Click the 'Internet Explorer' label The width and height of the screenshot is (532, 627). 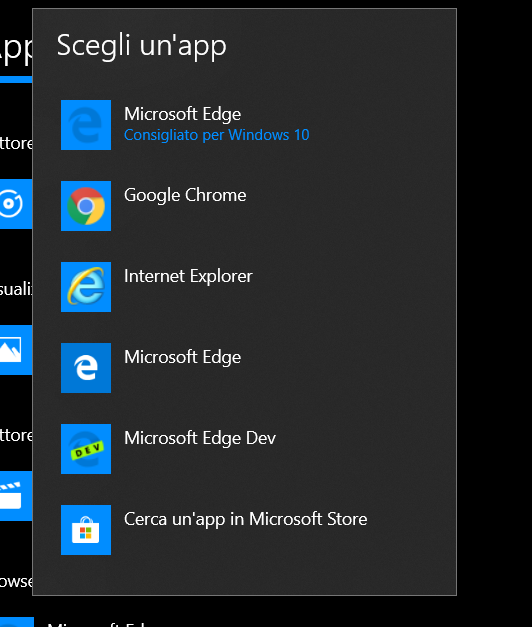(188, 276)
